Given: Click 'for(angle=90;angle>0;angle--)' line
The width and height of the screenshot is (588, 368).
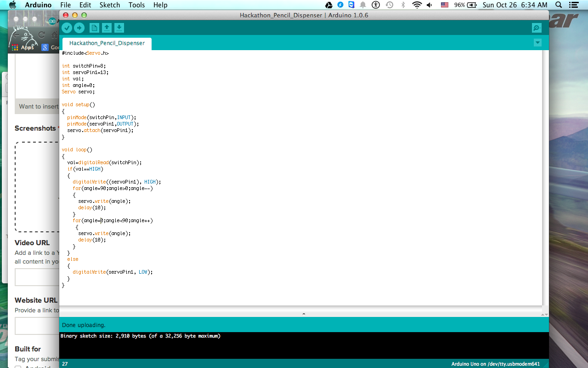Looking at the screenshot, I should tap(113, 189).
